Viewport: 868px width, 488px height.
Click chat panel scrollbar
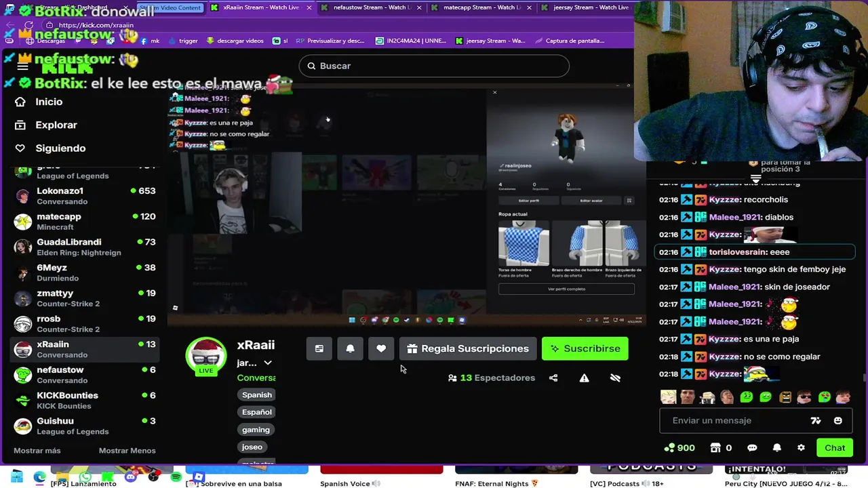click(864, 378)
